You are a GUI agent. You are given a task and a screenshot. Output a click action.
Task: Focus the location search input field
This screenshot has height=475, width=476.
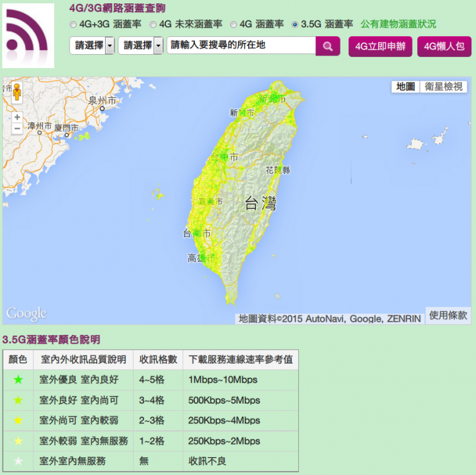(241, 46)
